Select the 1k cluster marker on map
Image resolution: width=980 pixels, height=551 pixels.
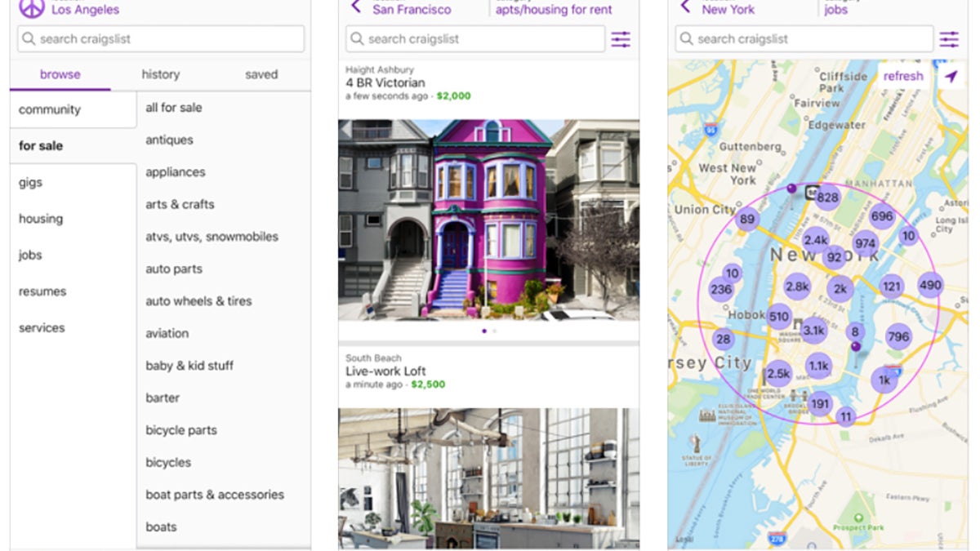click(884, 380)
